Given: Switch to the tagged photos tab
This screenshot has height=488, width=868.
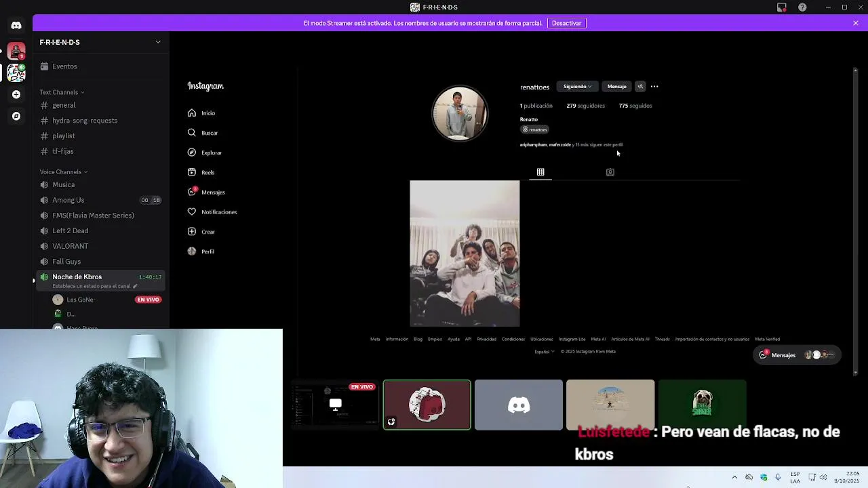Looking at the screenshot, I should [610, 172].
